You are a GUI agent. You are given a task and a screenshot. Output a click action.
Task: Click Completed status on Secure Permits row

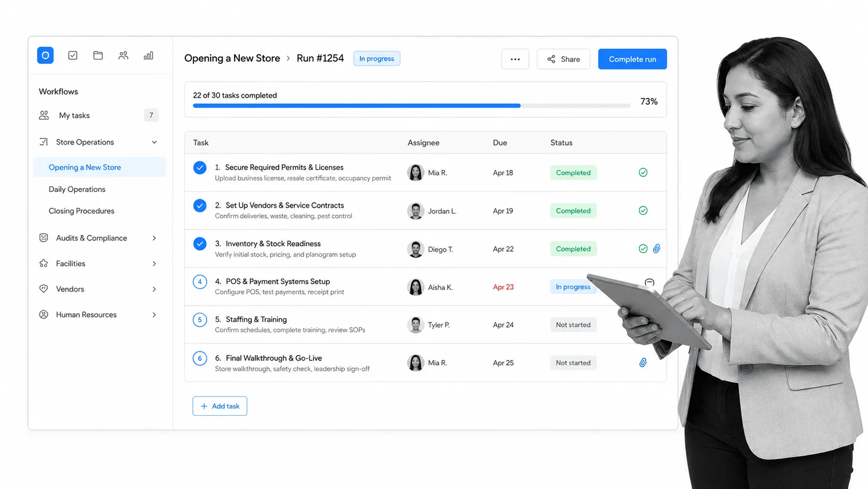pyautogui.click(x=573, y=173)
